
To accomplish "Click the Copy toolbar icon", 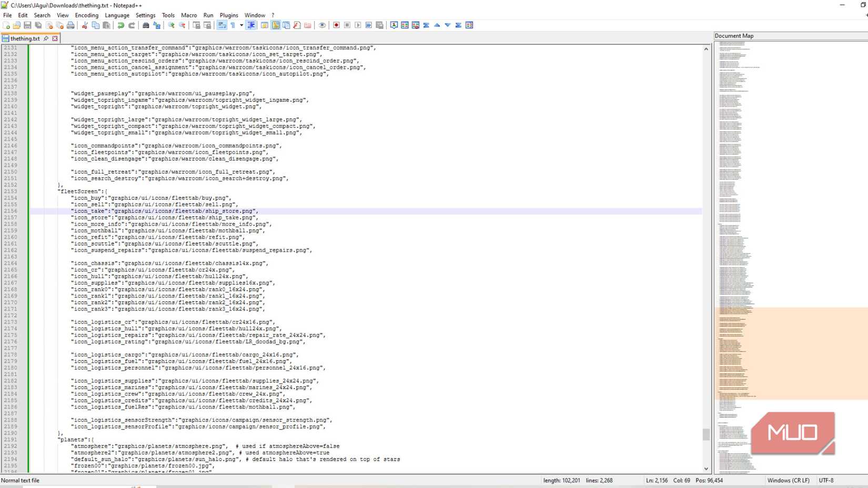I will point(95,25).
